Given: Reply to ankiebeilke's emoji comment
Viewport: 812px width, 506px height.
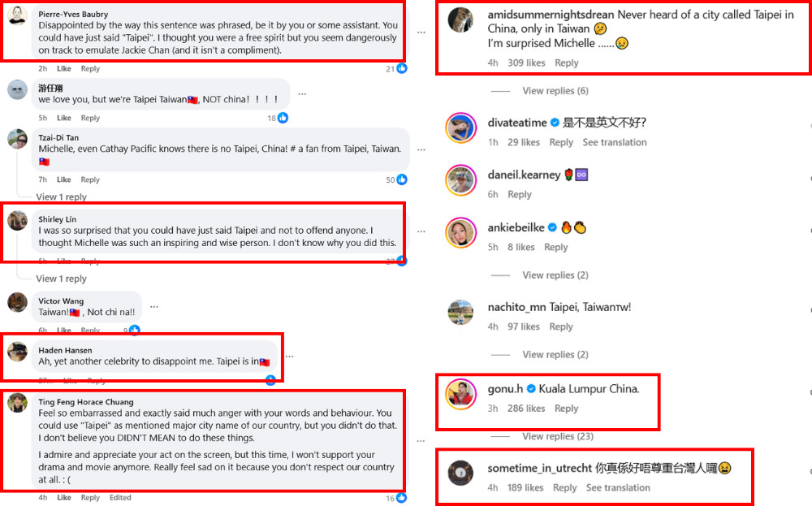Looking at the screenshot, I should pos(555,248).
